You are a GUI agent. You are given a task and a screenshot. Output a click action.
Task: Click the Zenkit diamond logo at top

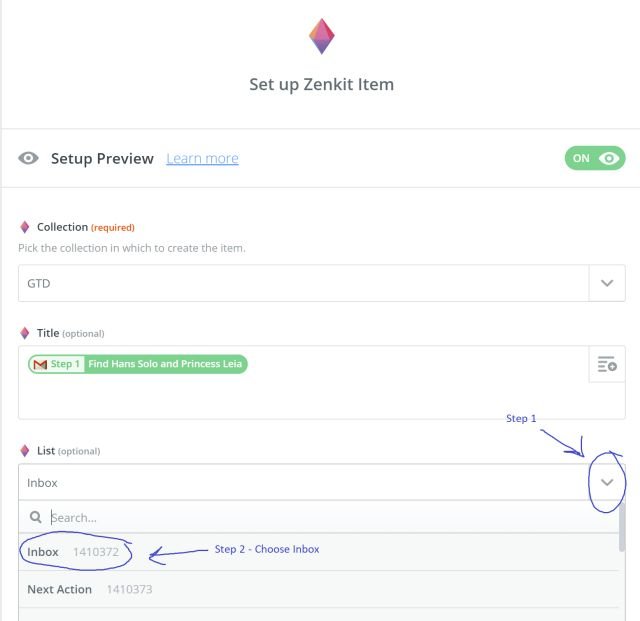(x=322, y=36)
